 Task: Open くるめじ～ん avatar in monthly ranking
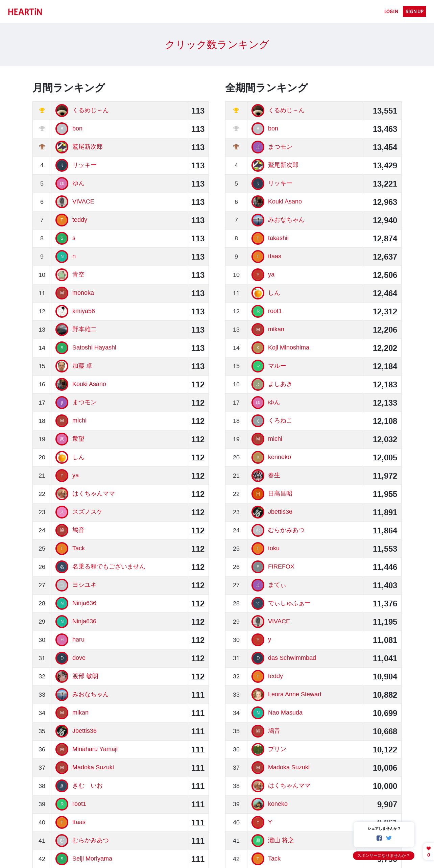(x=62, y=111)
